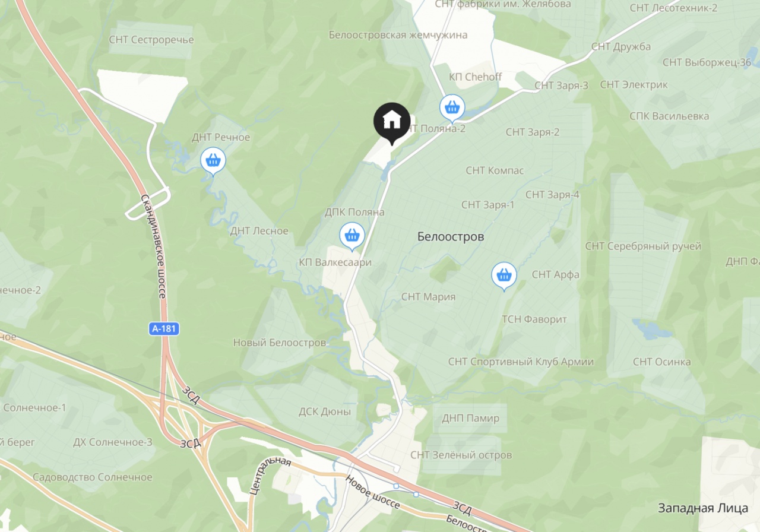Viewport: 760px width, 532px height.
Task: Select the ДНТ Лесное place label
Action: click(259, 231)
